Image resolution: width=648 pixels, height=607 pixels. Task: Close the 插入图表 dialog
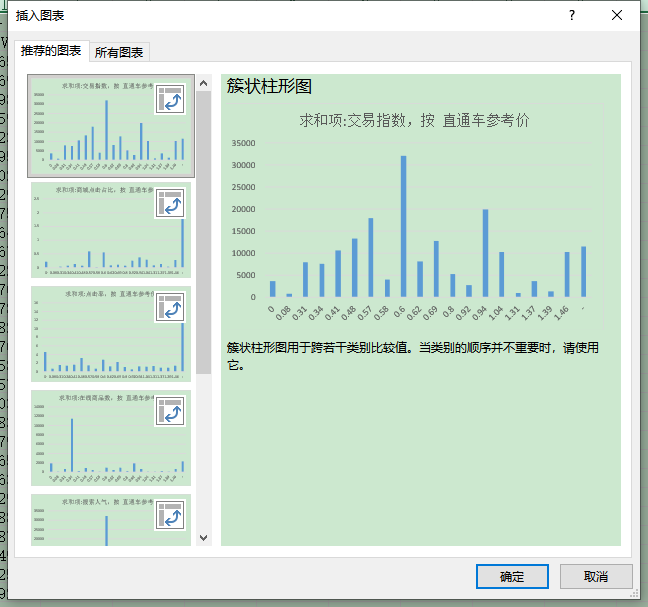tap(617, 15)
